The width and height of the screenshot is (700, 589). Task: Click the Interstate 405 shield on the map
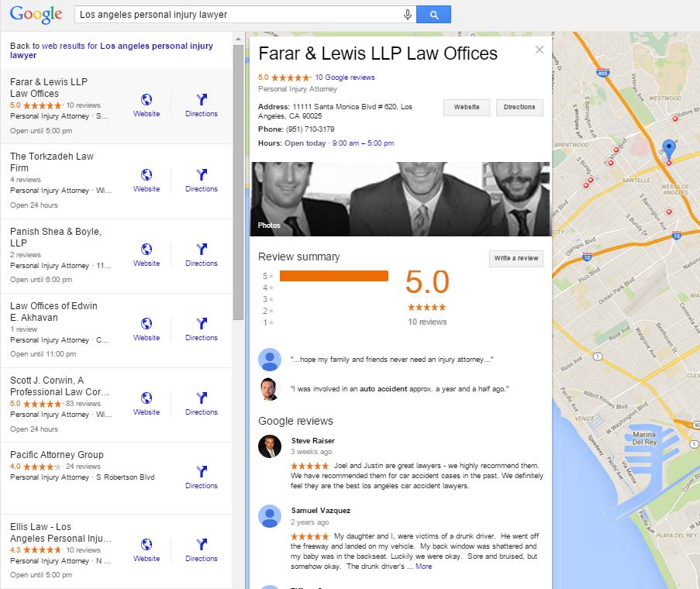602,73
